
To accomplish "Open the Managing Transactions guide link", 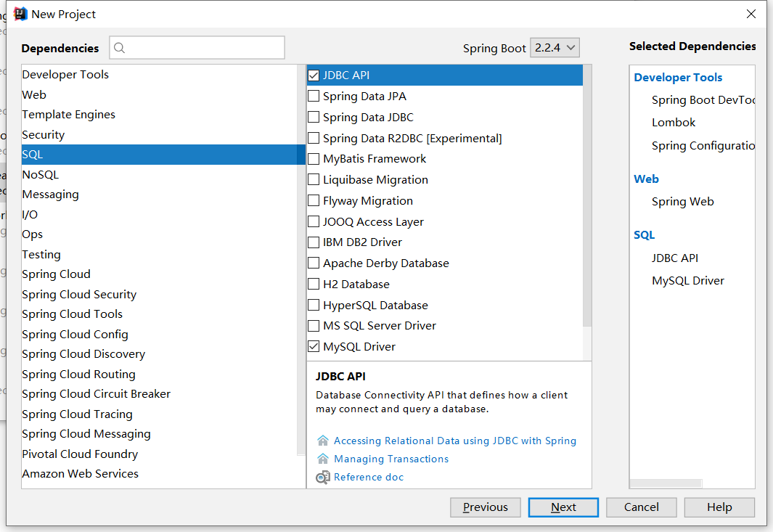I will pos(391,459).
